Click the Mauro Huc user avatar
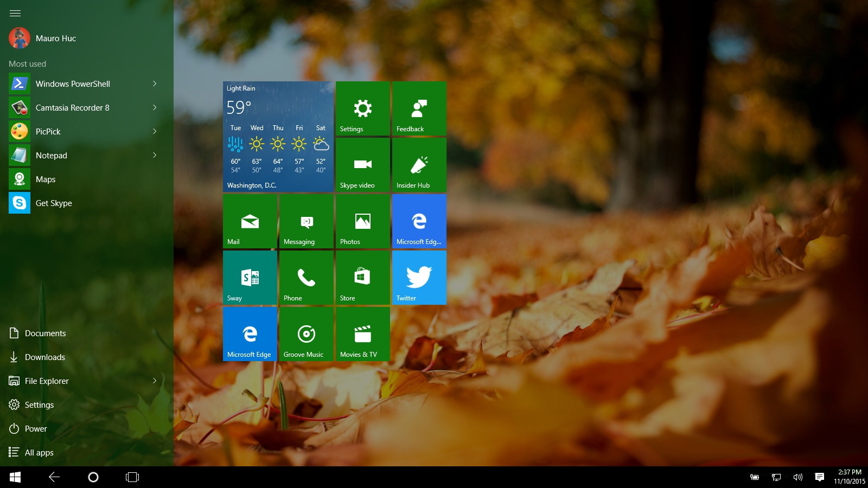This screenshot has width=868, height=488. pos(20,38)
